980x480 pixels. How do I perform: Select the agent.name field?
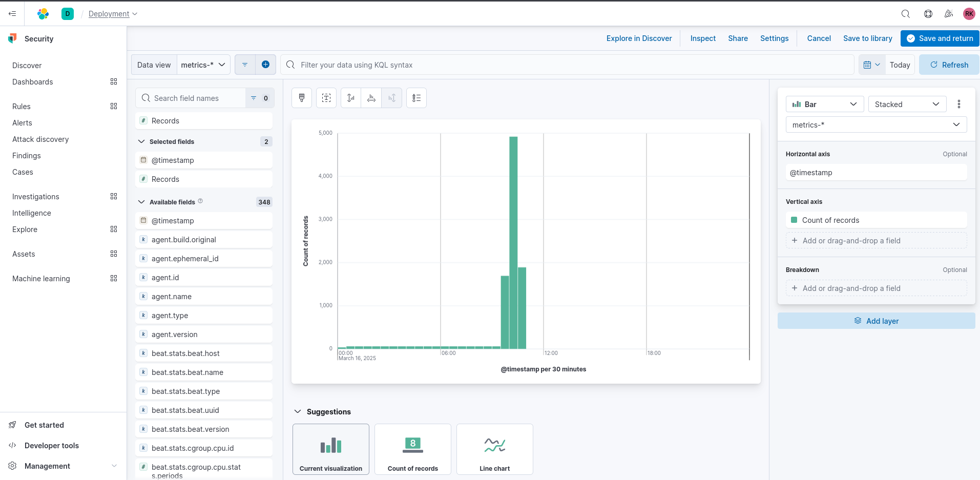pos(204,296)
